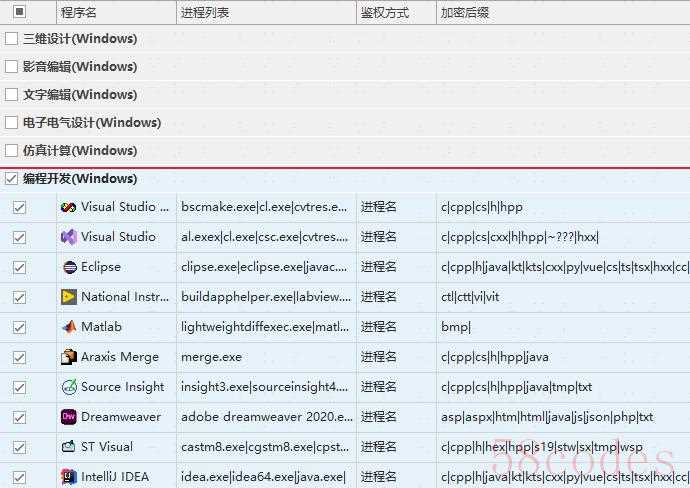This screenshot has height=488, width=690.
Task: Select the National Instr... program name
Action: click(125, 297)
